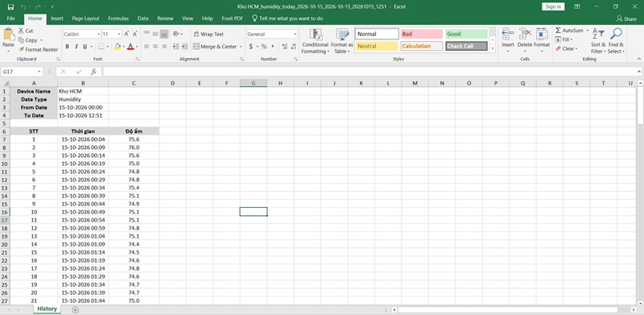Open the AutoSum dropdown arrow
The width and height of the screenshot is (644, 315).
[x=587, y=31]
